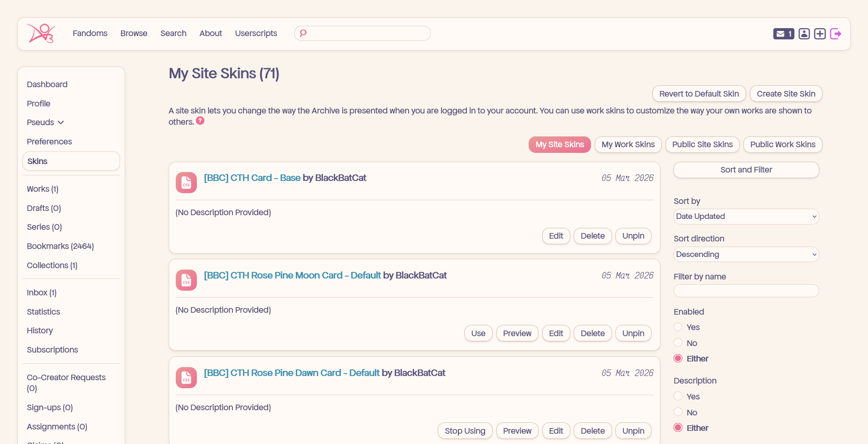Preview the Rose Pine Dawn Card skin

click(517, 431)
